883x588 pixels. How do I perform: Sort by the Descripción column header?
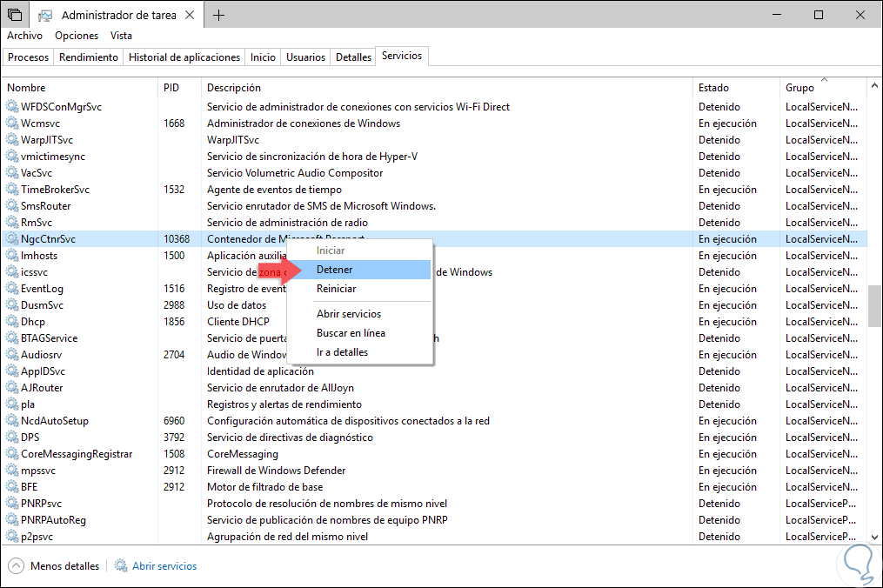[x=447, y=87]
